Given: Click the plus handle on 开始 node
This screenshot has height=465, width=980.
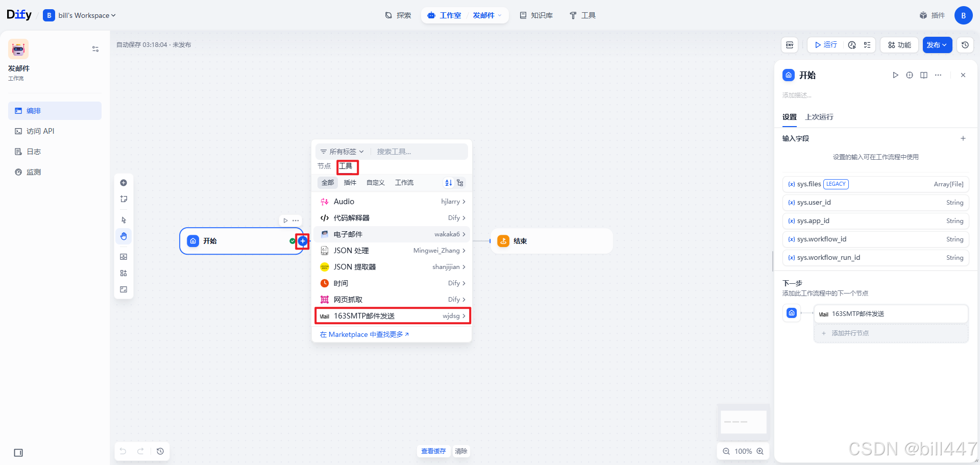Looking at the screenshot, I should 303,241.
